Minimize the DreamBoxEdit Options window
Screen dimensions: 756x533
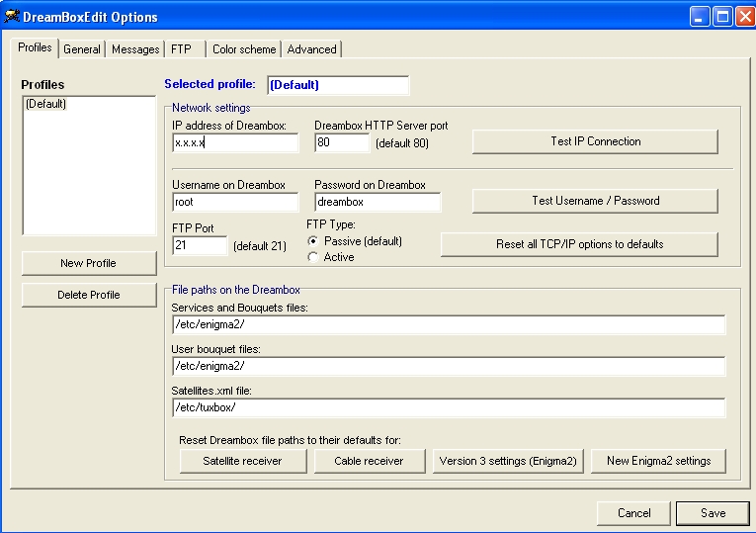click(699, 17)
